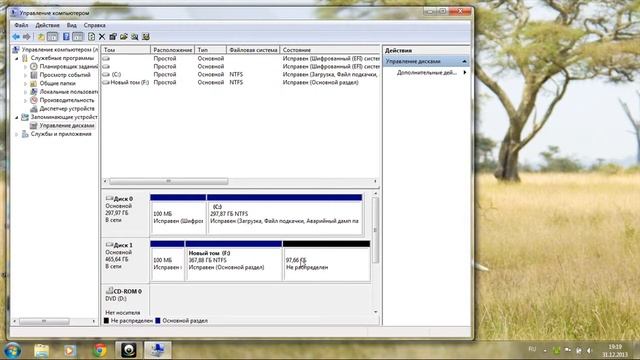Viewport: 640px width, 360px height.
Task: Click the Up one level folder icon
Action: pos(41,37)
